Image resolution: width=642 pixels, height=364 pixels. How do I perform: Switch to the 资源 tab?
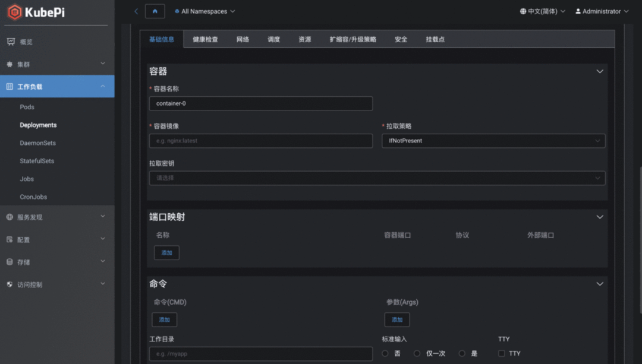coord(304,39)
